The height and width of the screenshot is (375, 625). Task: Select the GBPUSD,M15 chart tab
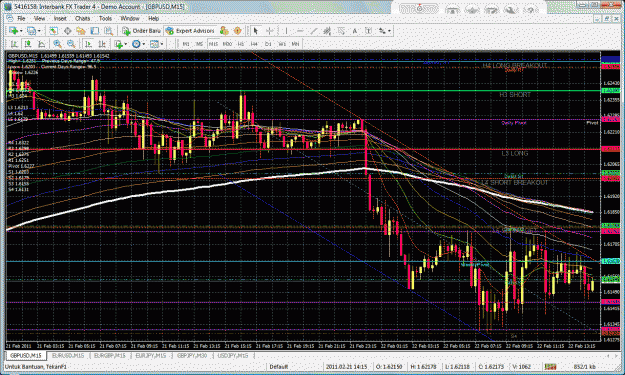click(x=26, y=355)
